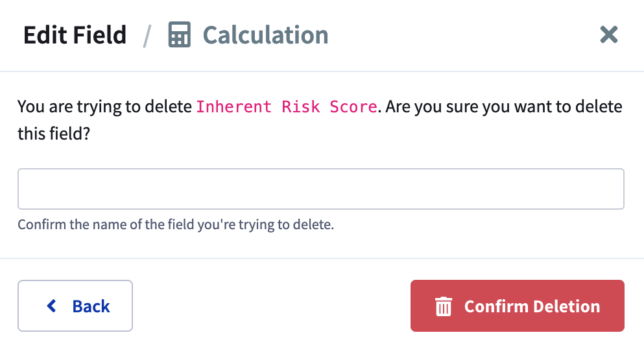Screen dimensions: 644x348
Task: Click the word Deletion on red button
Action: click(566, 306)
